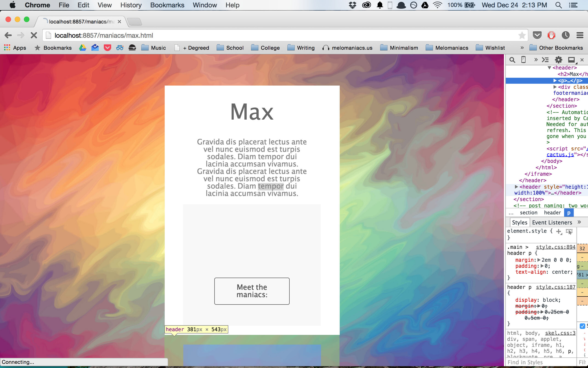The height and width of the screenshot is (368, 588).
Task: Open the Chrome hamburger menu
Action: click(580, 35)
